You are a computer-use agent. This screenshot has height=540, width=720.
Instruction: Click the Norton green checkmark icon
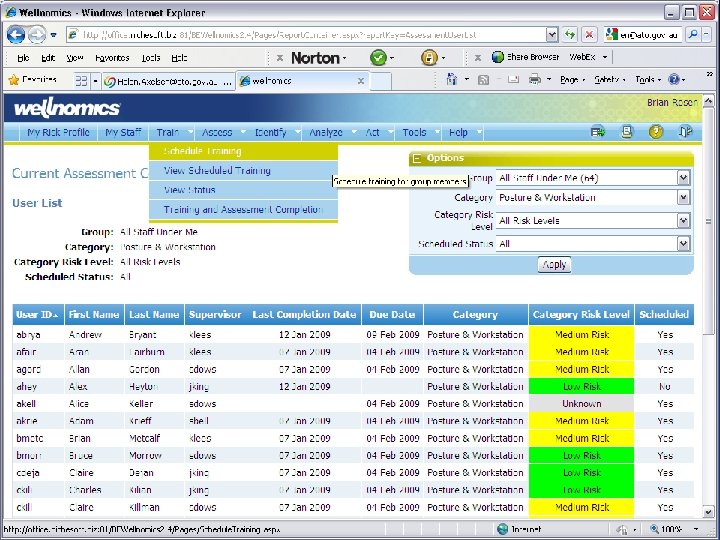(378, 58)
